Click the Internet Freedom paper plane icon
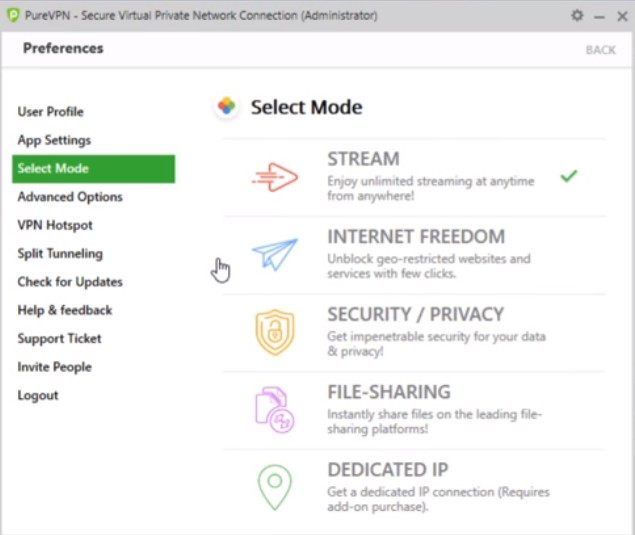Viewport: 635px width, 535px height. click(275, 255)
